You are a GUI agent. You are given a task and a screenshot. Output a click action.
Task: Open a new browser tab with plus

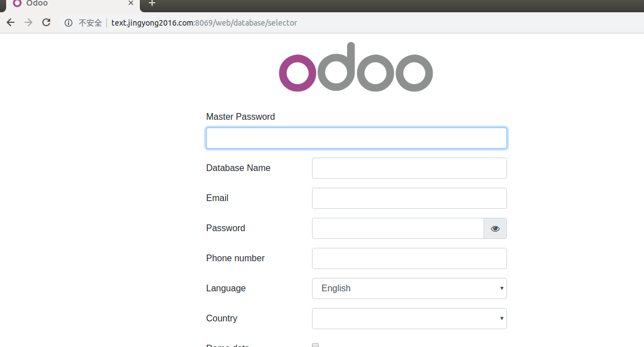click(152, 3)
